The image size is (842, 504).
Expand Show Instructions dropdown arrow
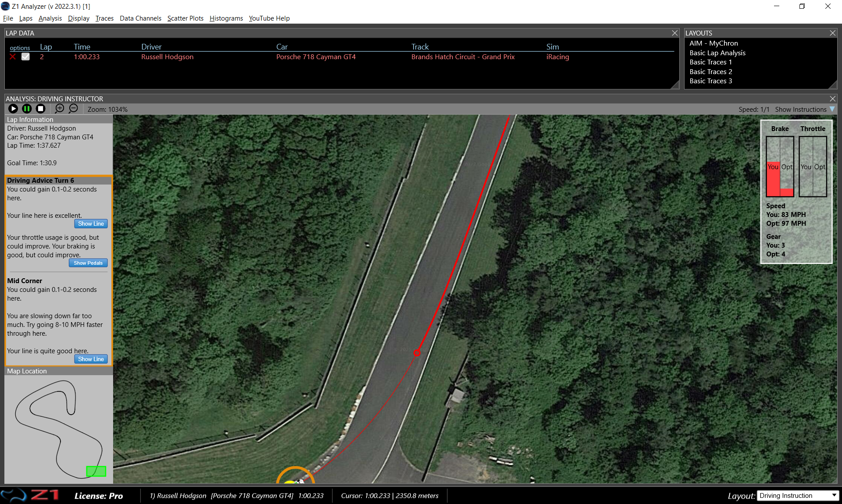832,109
